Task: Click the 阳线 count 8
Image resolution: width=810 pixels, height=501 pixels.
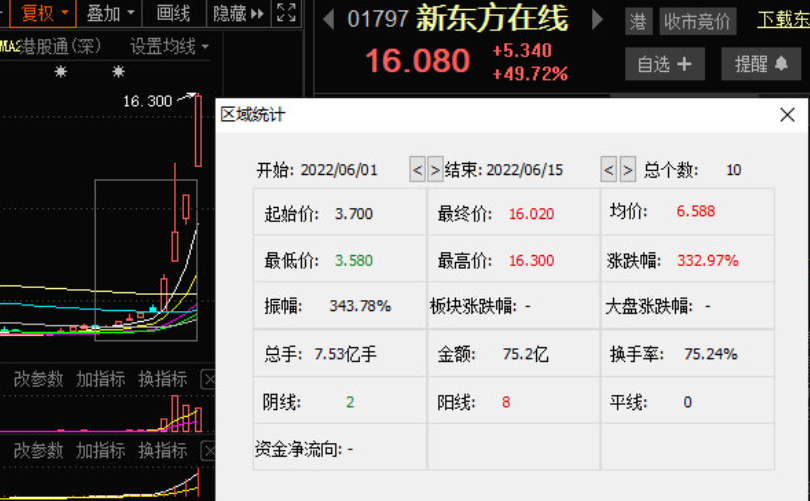Action: click(506, 402)
